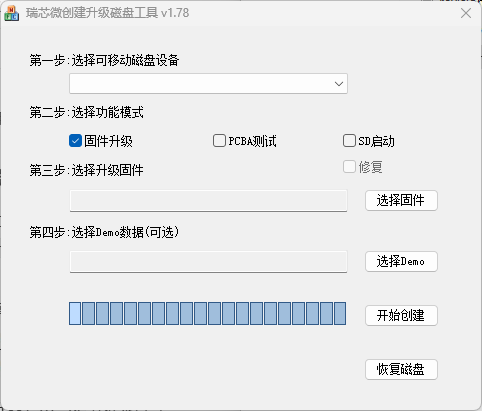
Task: Enable the PCBA测试 checkbox
Action: click(x=219, y=141)
